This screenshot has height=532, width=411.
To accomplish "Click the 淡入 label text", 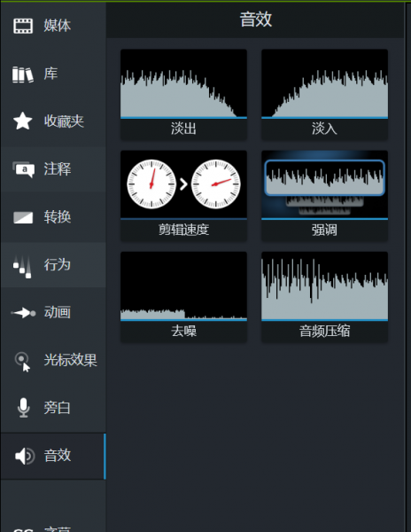I will pyautogui.click(x=324, y=129).
